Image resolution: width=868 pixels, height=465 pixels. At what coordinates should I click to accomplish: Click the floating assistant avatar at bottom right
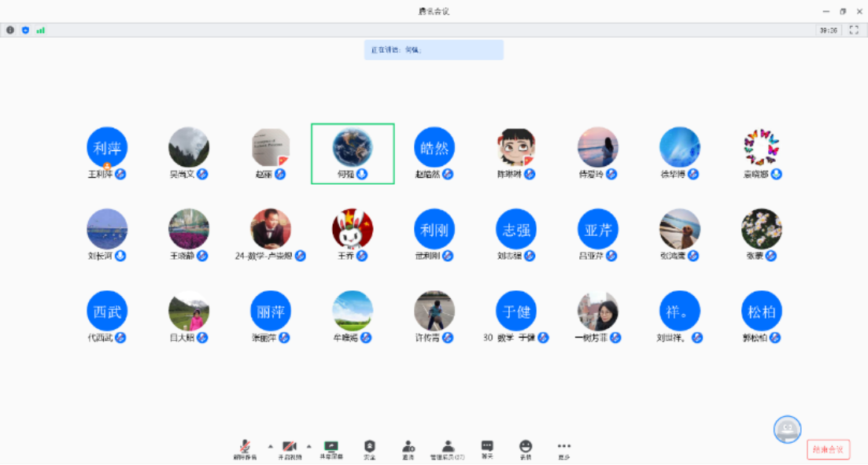[787, 429]
